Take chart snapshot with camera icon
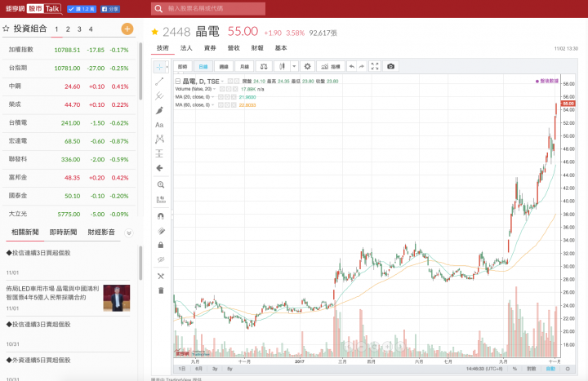The height and width of the screenshot is (381, 588). point(390,66)
